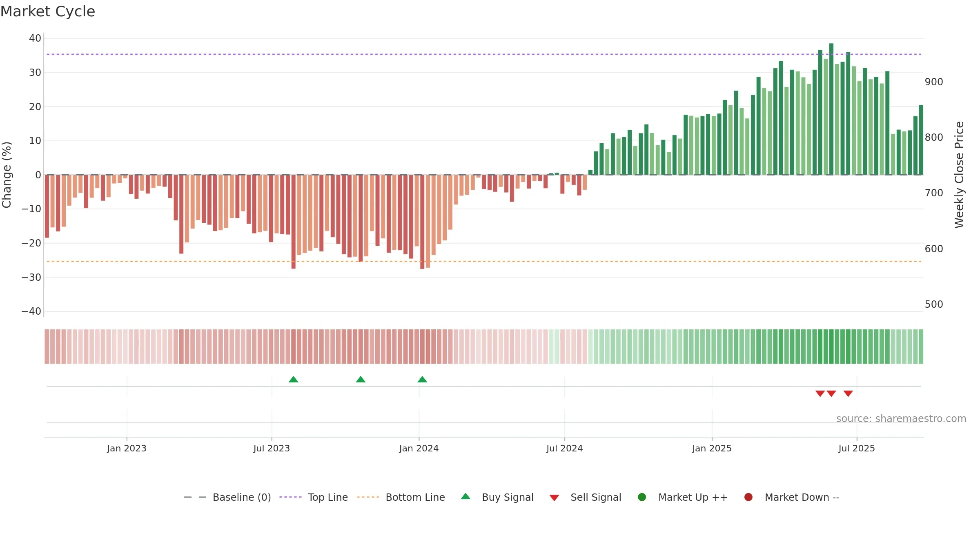Toggle the Sell Signal legend entry
Viewport: 980px width, 551px height.
tap(585, 497)
